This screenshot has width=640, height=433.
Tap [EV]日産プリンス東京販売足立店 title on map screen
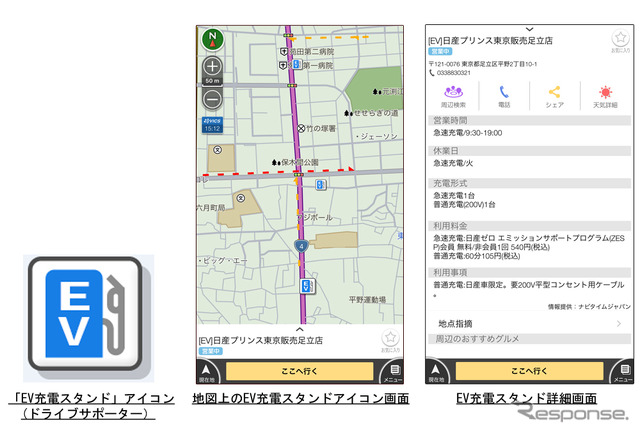[261, 340]
